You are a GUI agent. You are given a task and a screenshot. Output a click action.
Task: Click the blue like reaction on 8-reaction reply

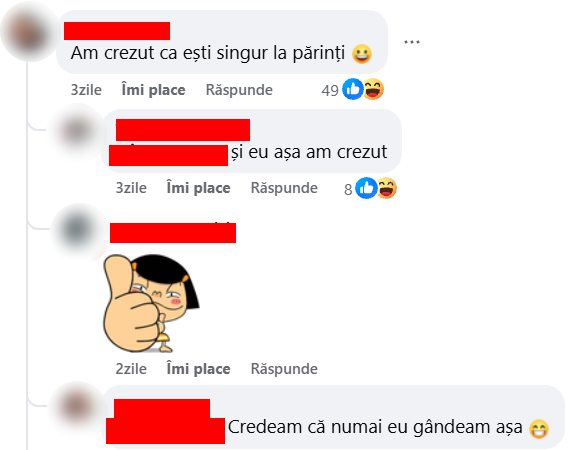tap(366, 188)
